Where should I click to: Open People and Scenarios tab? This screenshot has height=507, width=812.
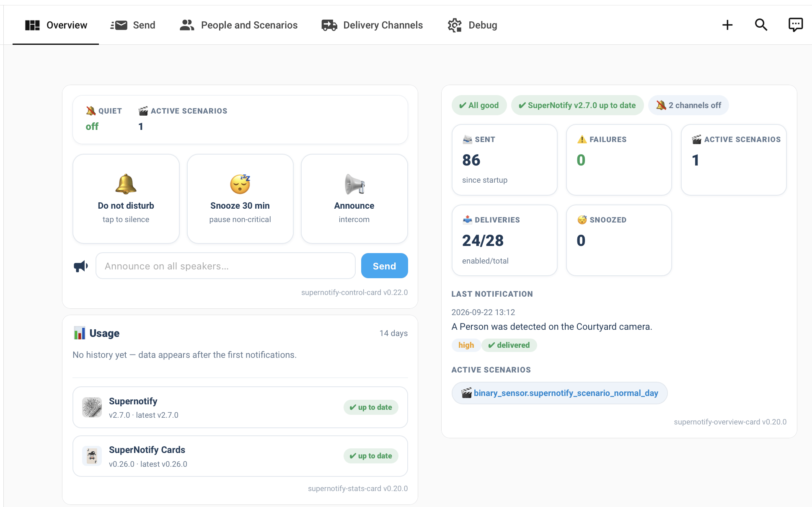coord(238,25)
